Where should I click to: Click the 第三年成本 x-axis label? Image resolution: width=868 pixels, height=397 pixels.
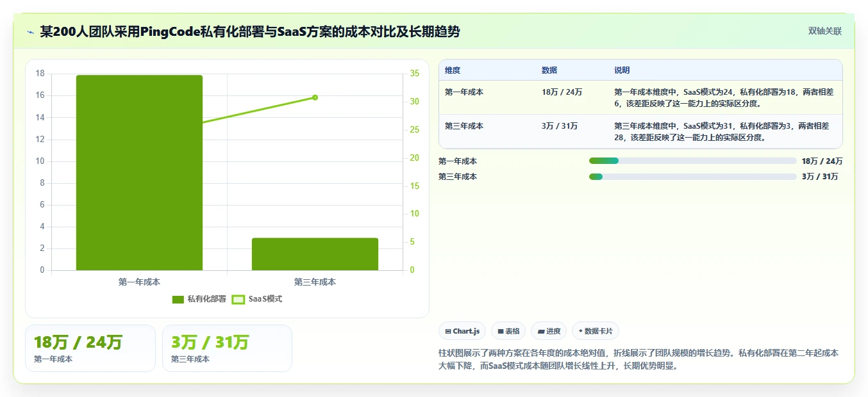click(315, 282)
